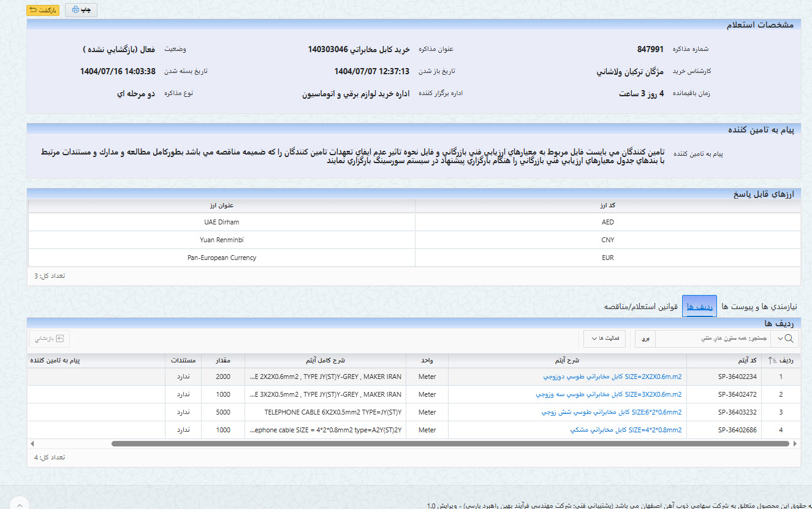The image size is (812, 509).
Task: Open item link SIZE=2X2X0.6m.m2 cable
Action: [612, 377]
